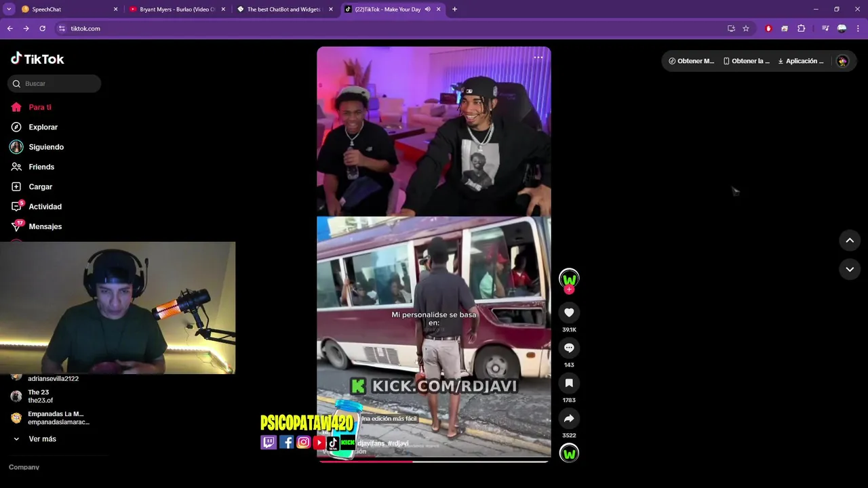
Task: Open the Empanadas La M... account
Action: [50, 418]
